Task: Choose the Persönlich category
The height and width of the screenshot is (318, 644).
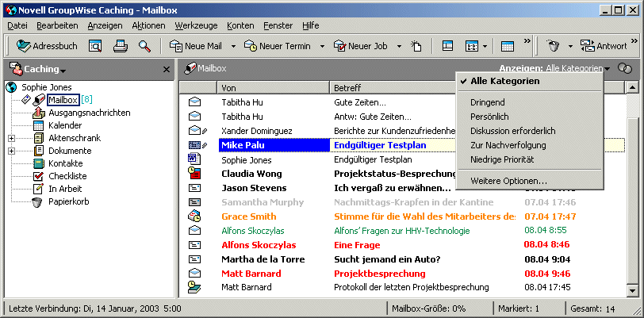Action: (529, 117)
